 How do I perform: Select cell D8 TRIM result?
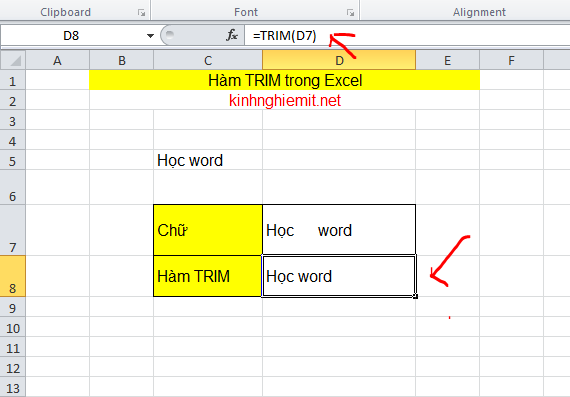(339, 276)
